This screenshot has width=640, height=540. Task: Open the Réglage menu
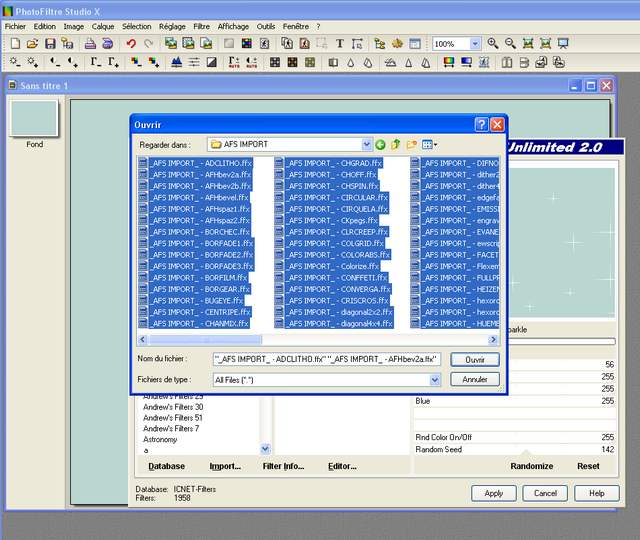pyautogui.click(x=172, y=27)
